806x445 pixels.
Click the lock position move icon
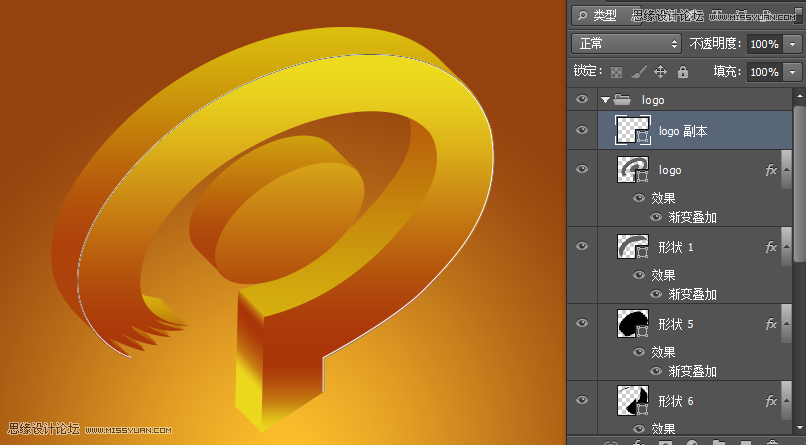coord(660,72)
